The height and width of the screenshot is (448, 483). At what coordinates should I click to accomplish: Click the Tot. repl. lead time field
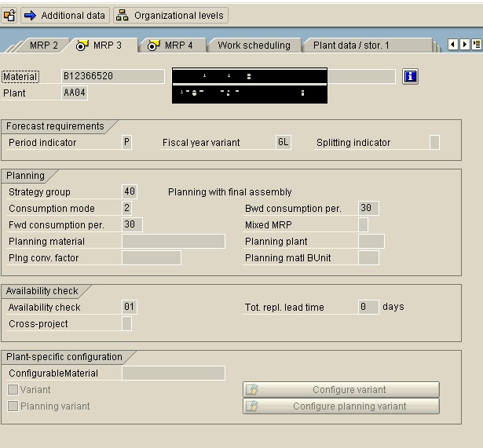pos(368,307)
